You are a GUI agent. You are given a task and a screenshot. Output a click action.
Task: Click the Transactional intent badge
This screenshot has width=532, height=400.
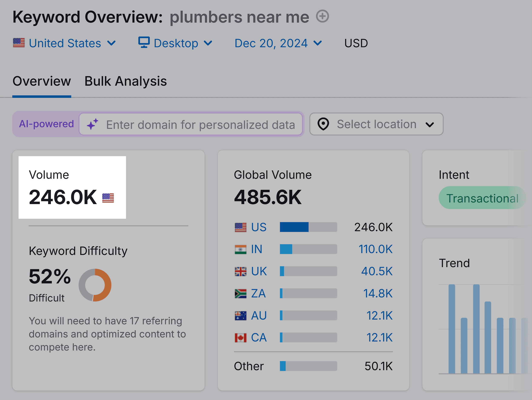tap(482, 198)
